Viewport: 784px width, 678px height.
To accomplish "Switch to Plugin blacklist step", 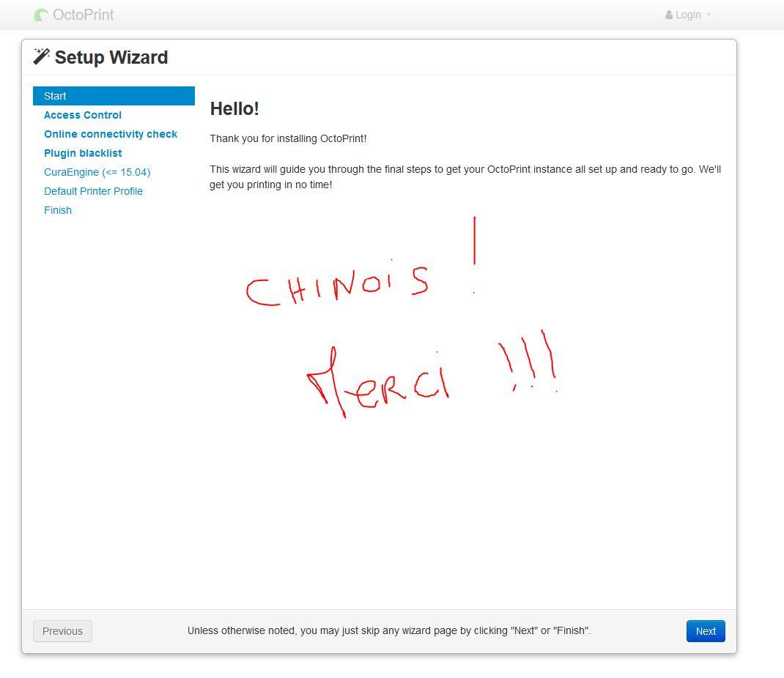I will click(83, 153).
